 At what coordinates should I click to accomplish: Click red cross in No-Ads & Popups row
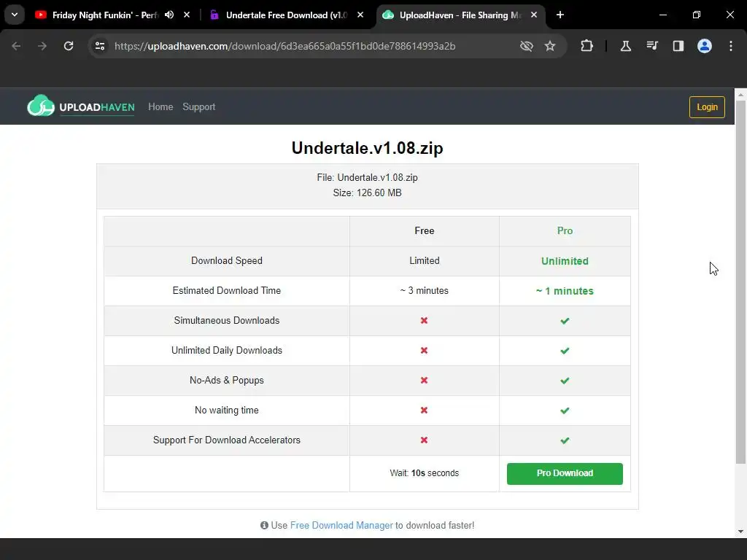424,381
